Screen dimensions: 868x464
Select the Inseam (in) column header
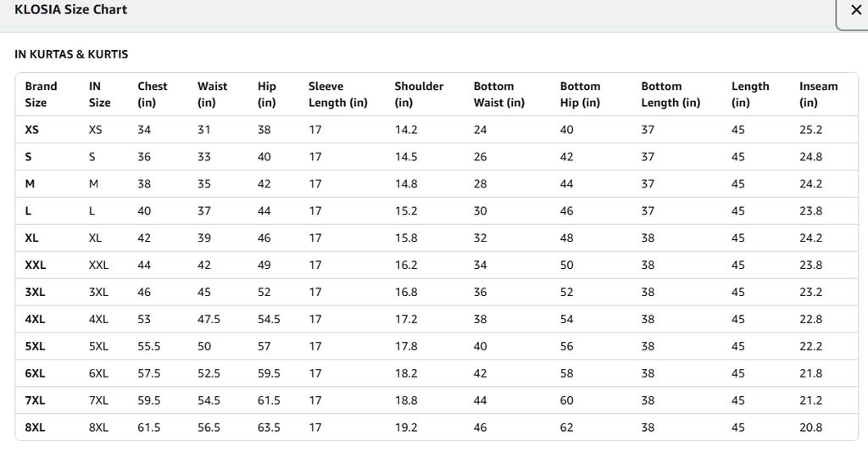818,94
